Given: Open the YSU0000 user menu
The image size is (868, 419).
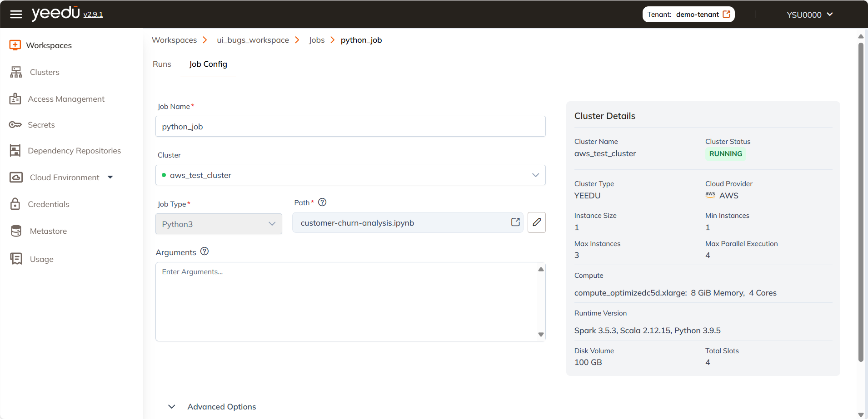Looking at the screenshot, I should point(809,15).
